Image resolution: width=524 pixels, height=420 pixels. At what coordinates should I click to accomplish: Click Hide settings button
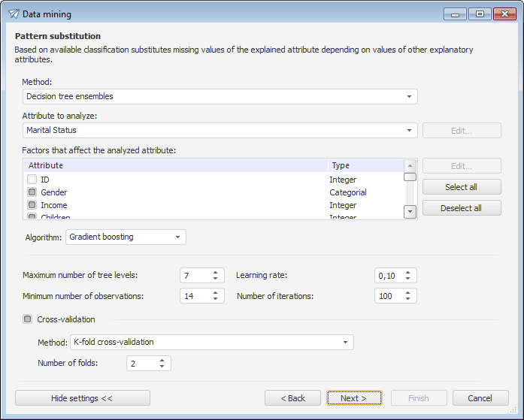click(82, 398)
